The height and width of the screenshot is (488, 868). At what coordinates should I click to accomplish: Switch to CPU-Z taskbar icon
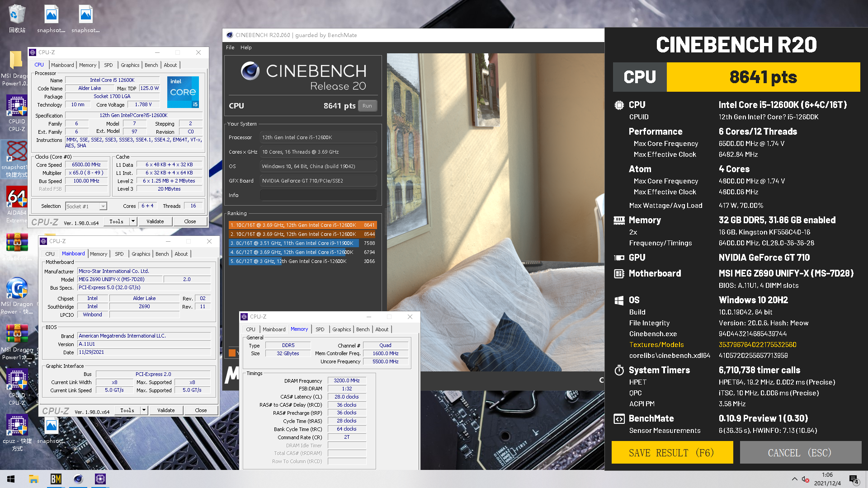click(x=100, y=479)
